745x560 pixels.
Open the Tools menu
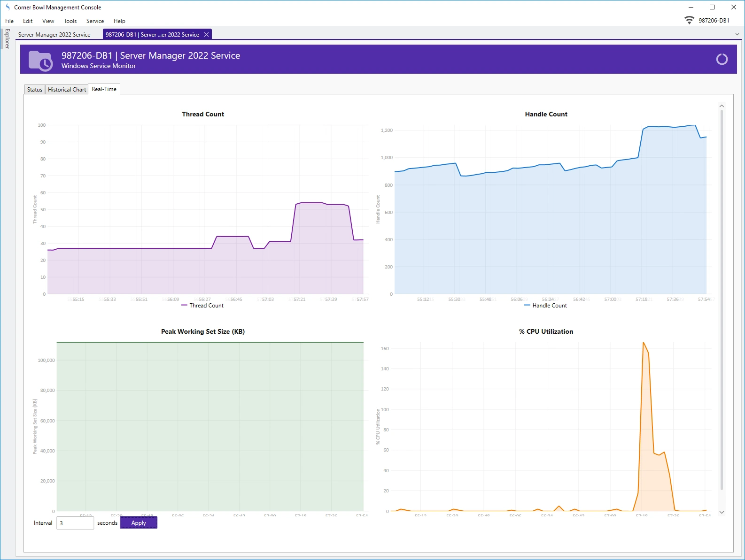pos(70,21)
